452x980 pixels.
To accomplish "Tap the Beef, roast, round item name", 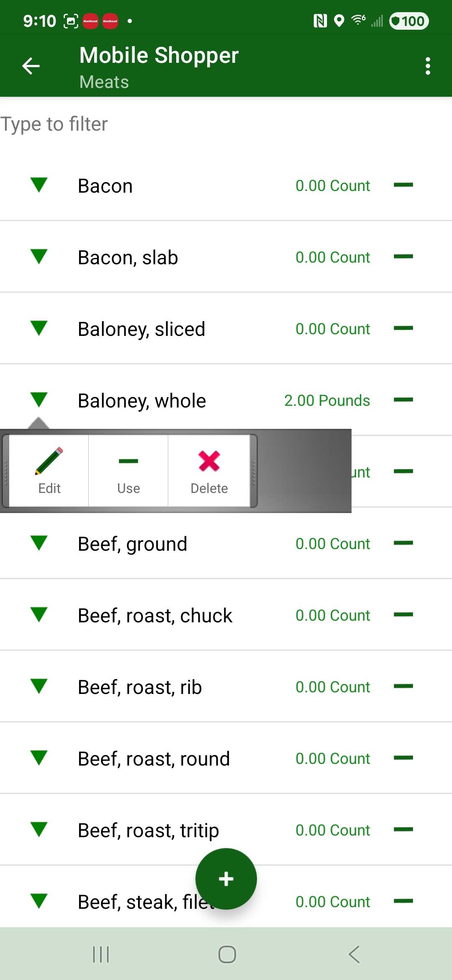I will coord(154,758).
